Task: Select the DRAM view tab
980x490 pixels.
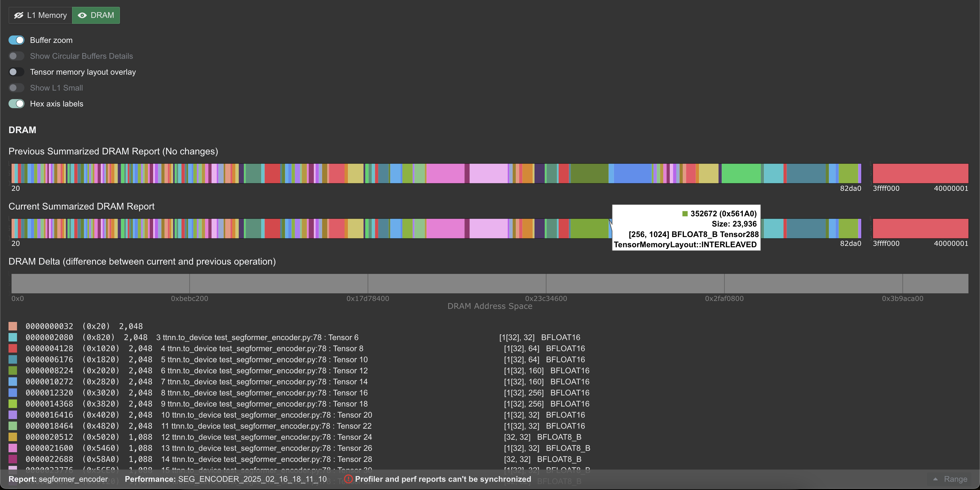Action: (x=96, y=15)
